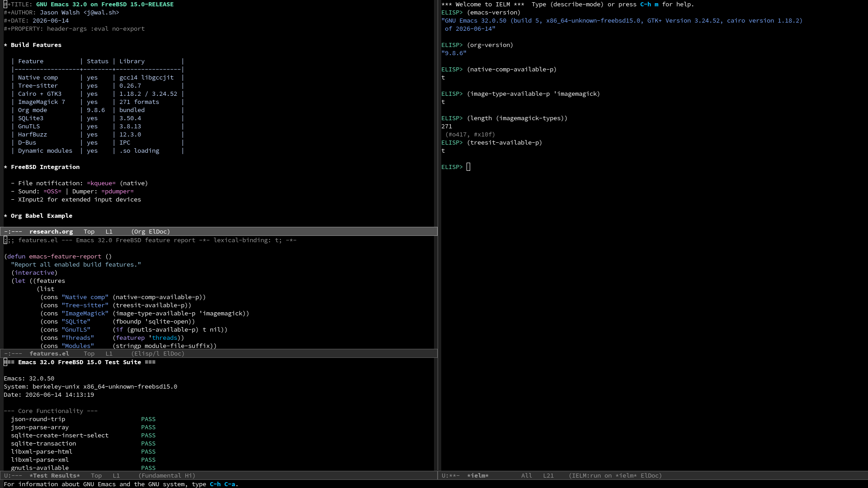Click the SQLite3 feature cell
The image size is (868, 488).
coord(31,118)
